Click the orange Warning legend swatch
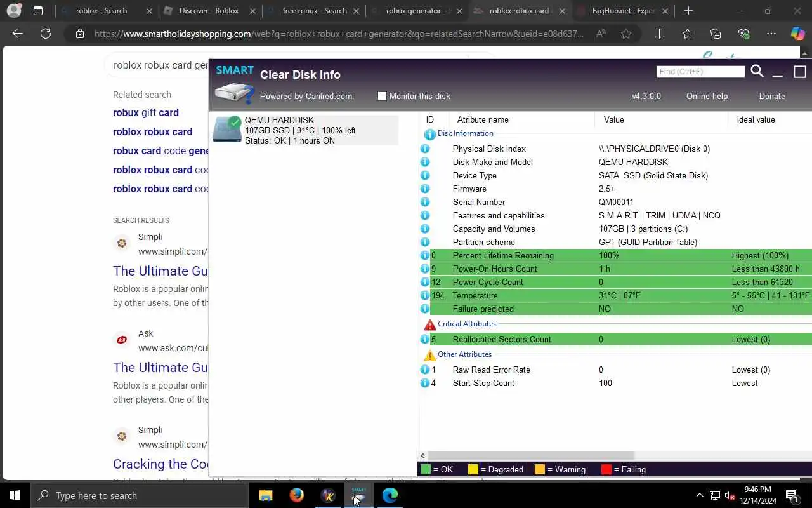This screenshot has width=812, height=508. click(x=540, y=469)
